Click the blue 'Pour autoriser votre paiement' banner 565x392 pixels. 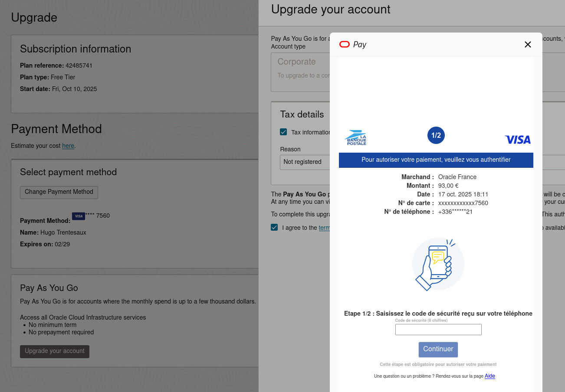[436, 160]
